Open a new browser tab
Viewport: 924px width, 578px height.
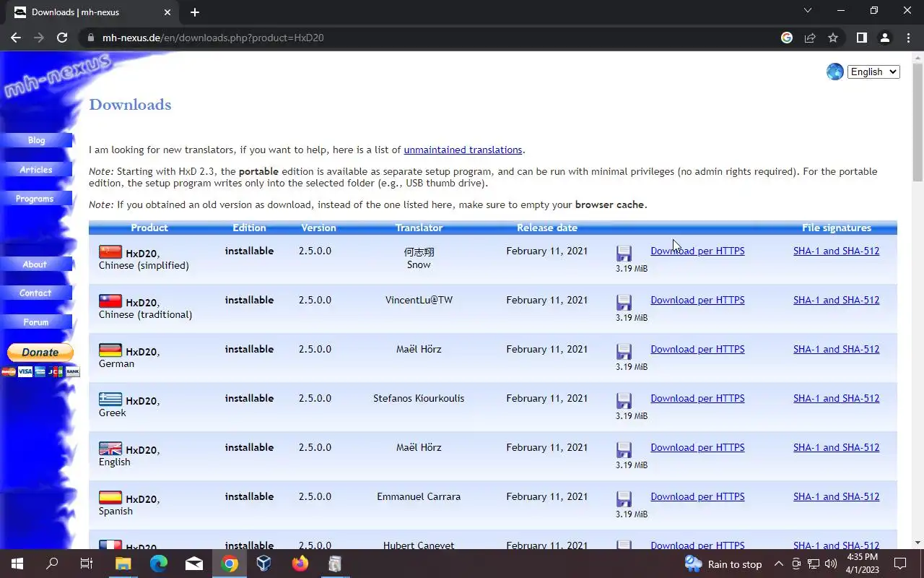[x=195, y=12]
